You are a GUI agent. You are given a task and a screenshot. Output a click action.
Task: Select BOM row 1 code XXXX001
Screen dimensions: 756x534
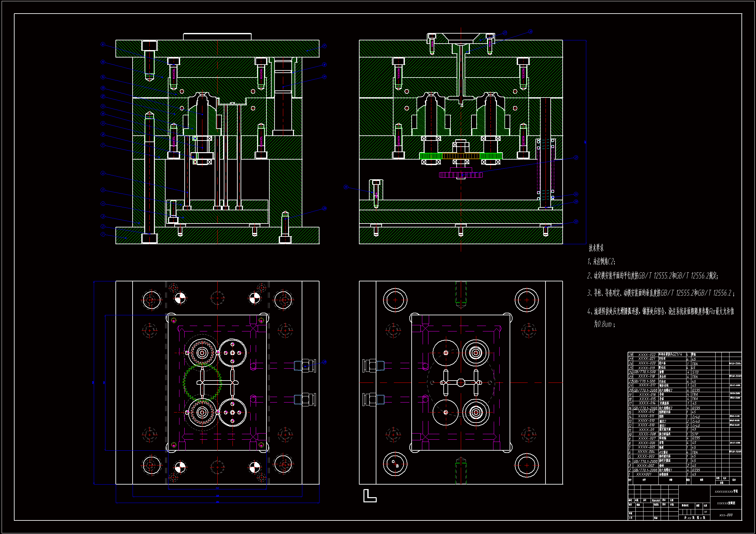[644, 475]
